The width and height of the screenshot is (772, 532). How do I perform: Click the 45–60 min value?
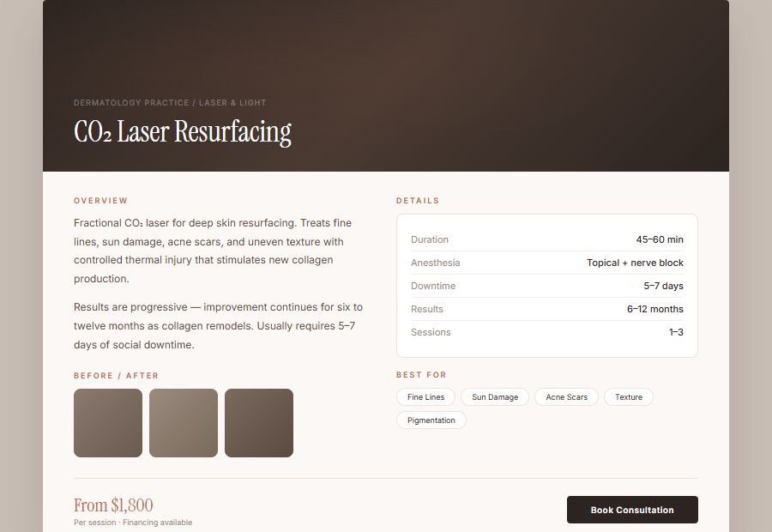coord(660,239)
